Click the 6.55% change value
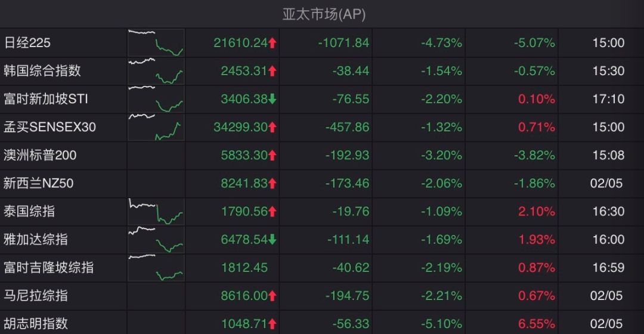The height and width of the screenshot is (334, 644). [537, 324]
